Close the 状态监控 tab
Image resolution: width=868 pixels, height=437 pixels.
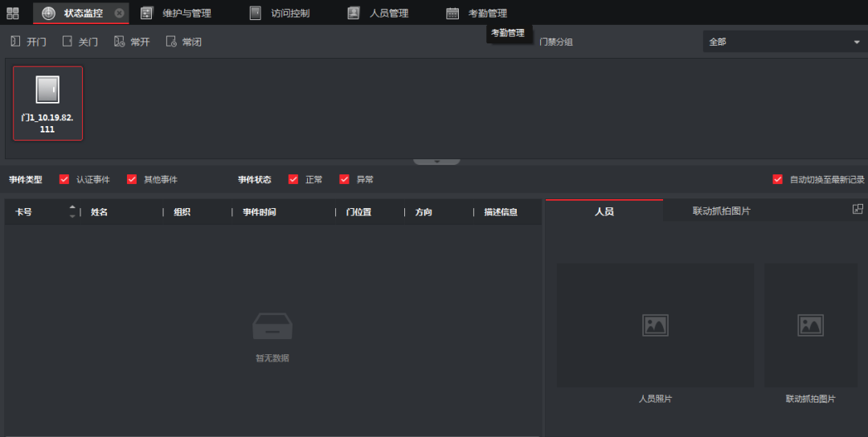coord(119,13)
